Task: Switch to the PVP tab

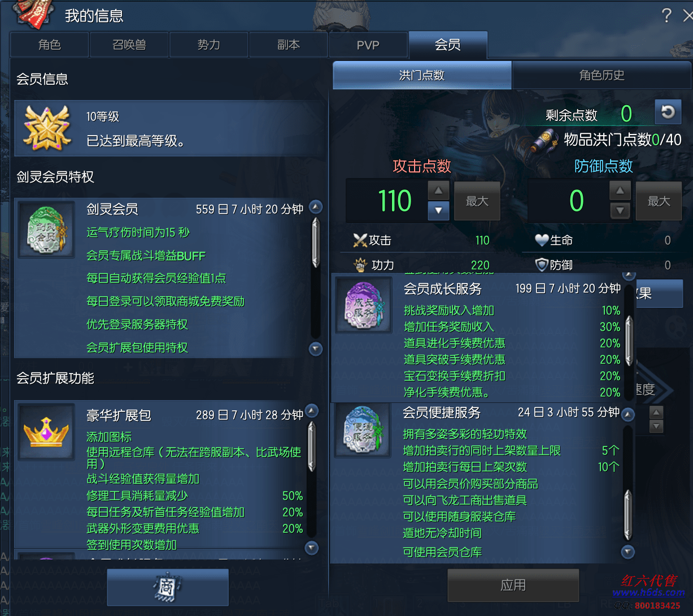Action: (368, 45)
